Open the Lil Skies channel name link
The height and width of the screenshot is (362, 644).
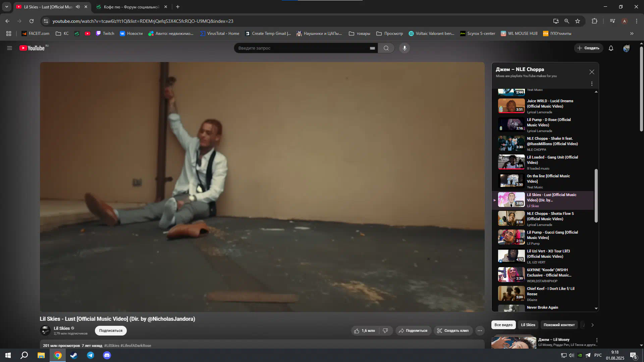pos(62,328)
